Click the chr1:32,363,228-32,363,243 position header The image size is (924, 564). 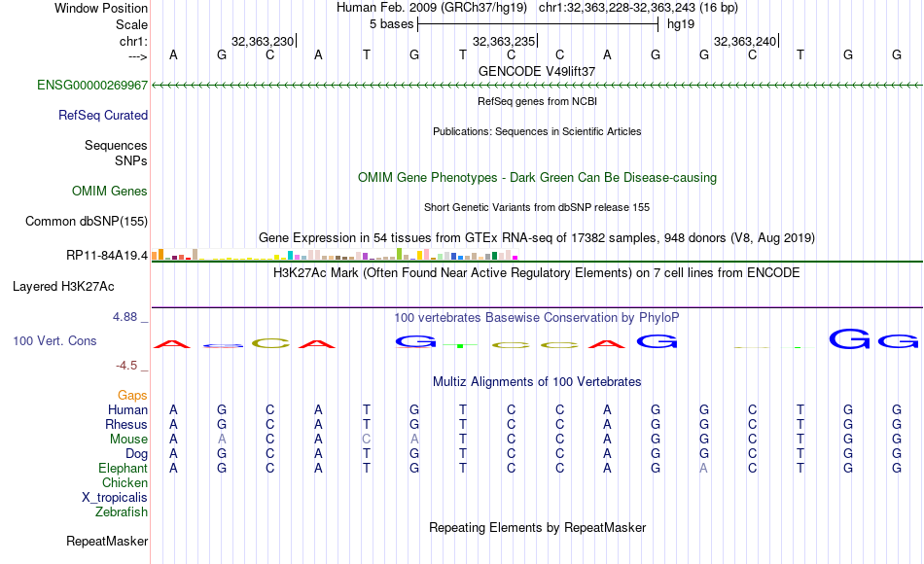click(638, 8)
